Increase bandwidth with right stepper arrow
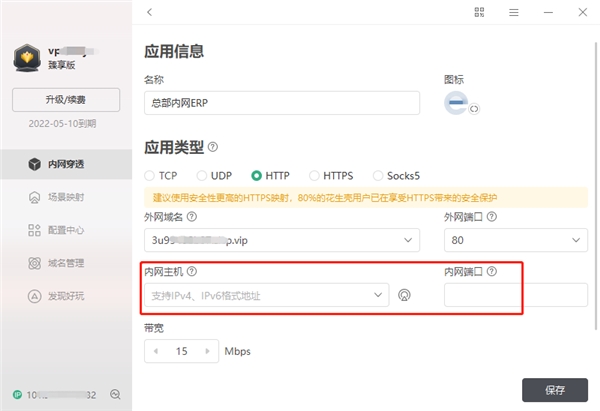 207,351
